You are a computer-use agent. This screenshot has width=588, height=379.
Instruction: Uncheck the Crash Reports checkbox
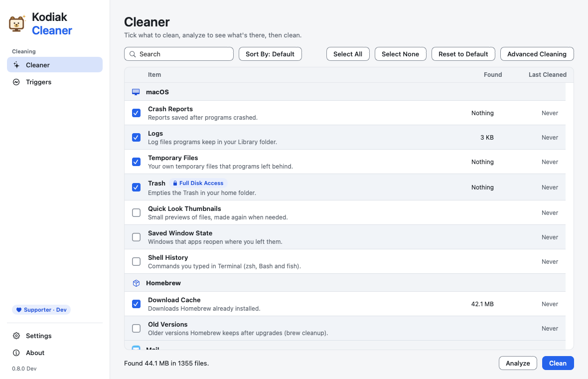[136, 113]
